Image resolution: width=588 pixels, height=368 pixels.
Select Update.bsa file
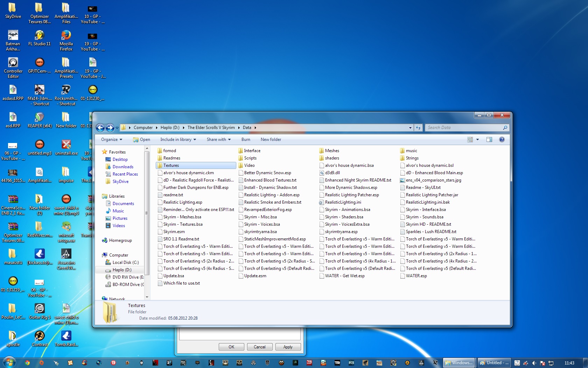[174, 276]
